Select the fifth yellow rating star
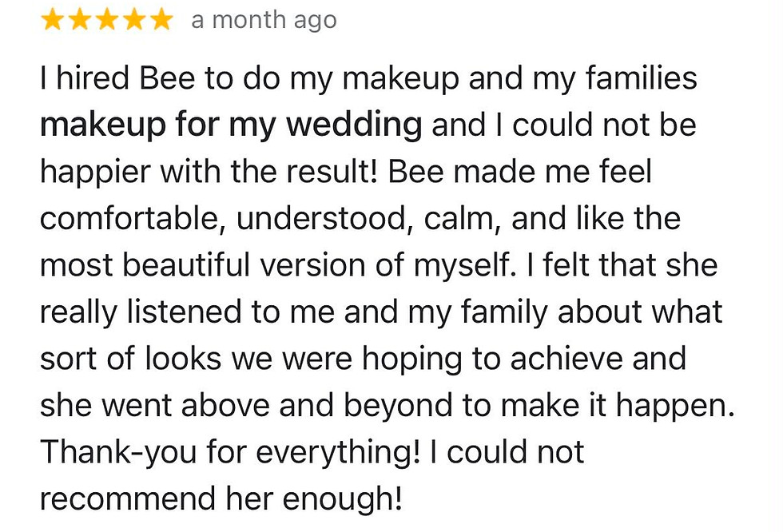Screen dimensions: 783x532 (x=161, y=21)
